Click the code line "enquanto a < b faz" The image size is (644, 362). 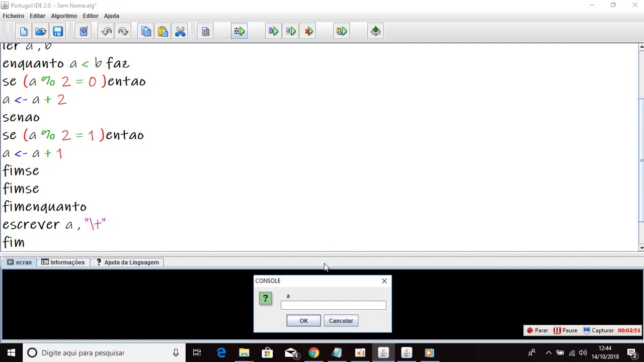(66, 63)
